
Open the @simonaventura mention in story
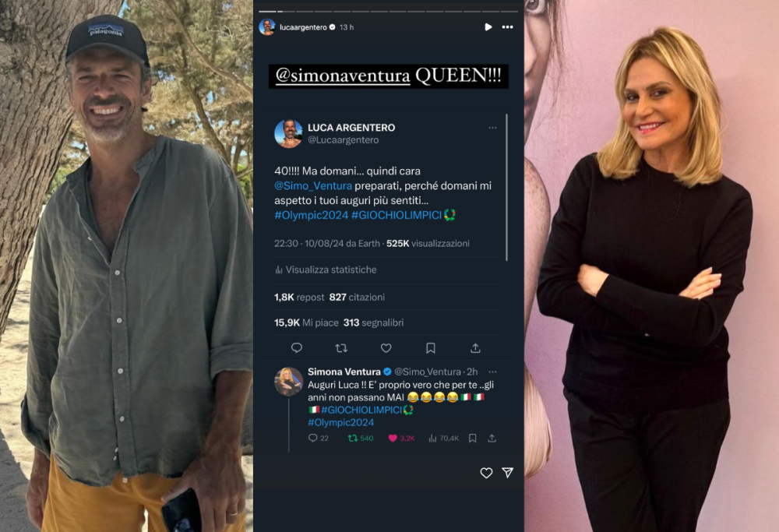(x=343, y=76)
